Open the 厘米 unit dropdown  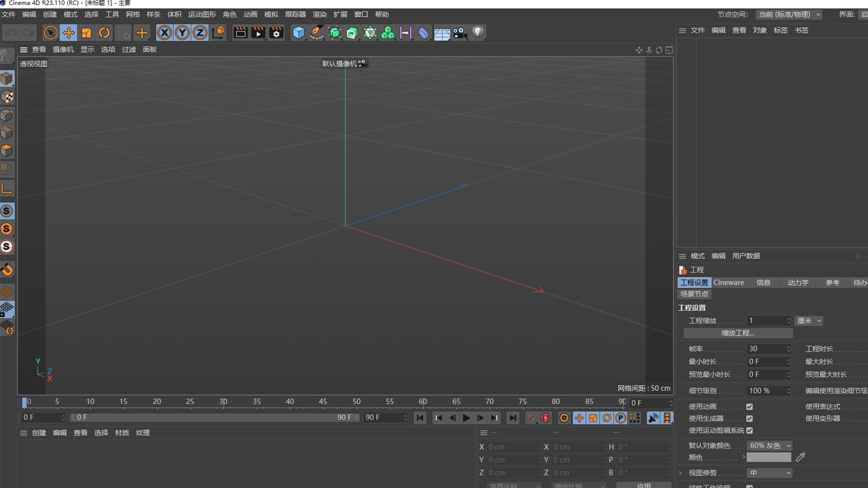[809, 321]
